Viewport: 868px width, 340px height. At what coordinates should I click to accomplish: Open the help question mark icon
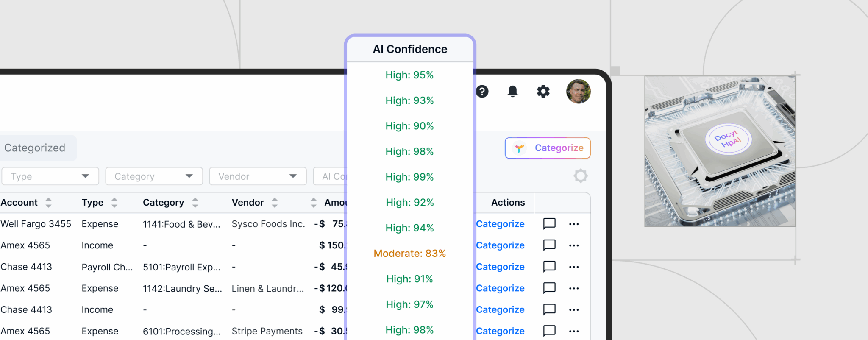pos(482,91)
